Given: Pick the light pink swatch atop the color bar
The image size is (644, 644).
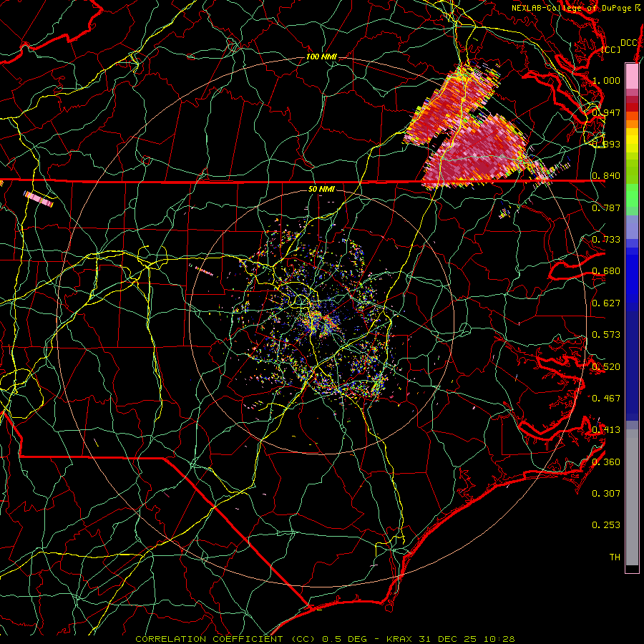Looking at the screenshot, I should point(632,76).
